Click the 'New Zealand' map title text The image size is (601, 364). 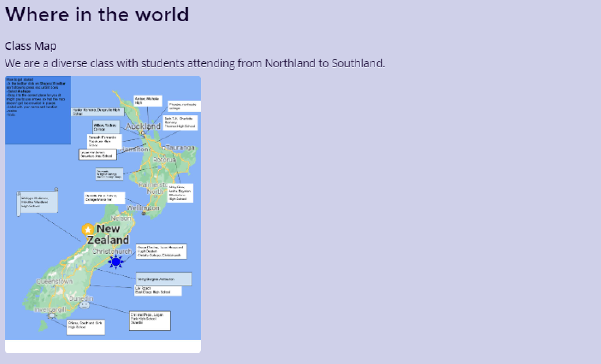108,234
